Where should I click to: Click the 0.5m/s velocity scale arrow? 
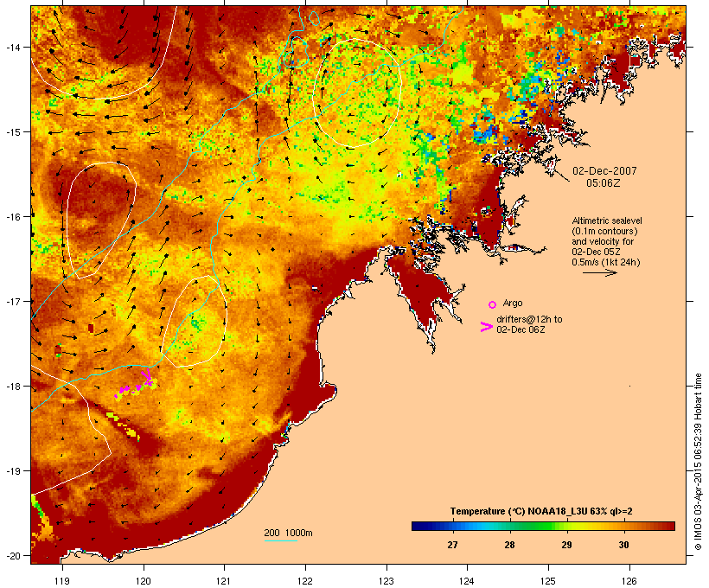click(x=599, y=272)
